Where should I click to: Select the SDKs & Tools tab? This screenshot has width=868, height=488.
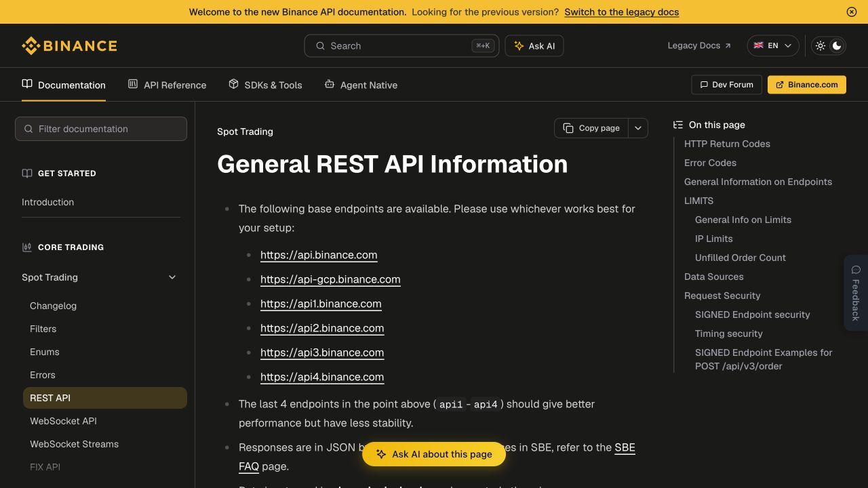[x=265, y=85]
